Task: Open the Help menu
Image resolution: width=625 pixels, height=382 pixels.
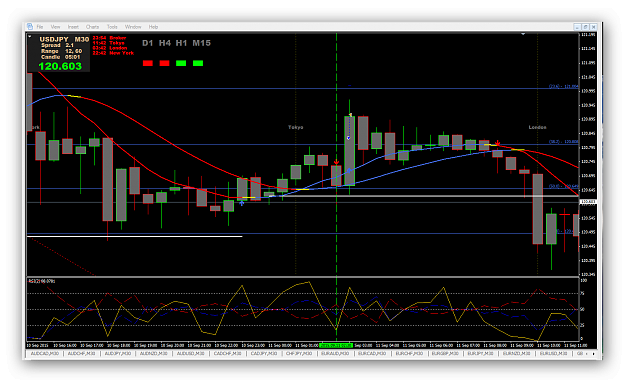Action: coord(153,27)
